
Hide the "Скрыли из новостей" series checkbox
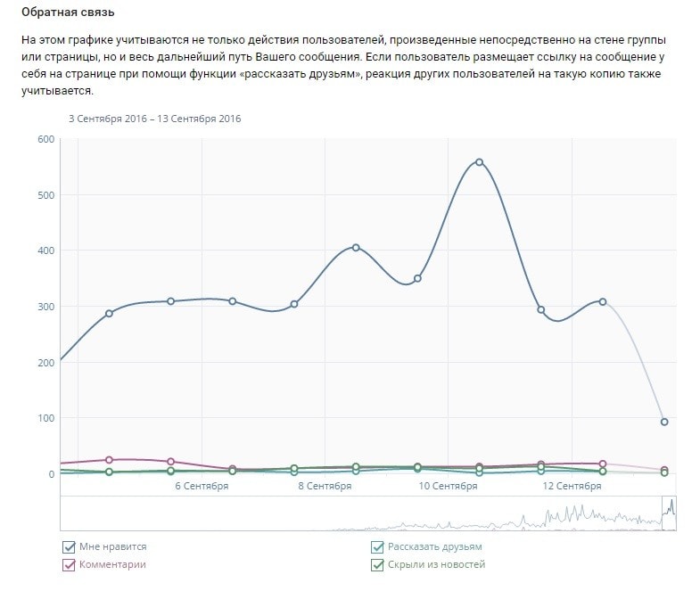point(378,565)
